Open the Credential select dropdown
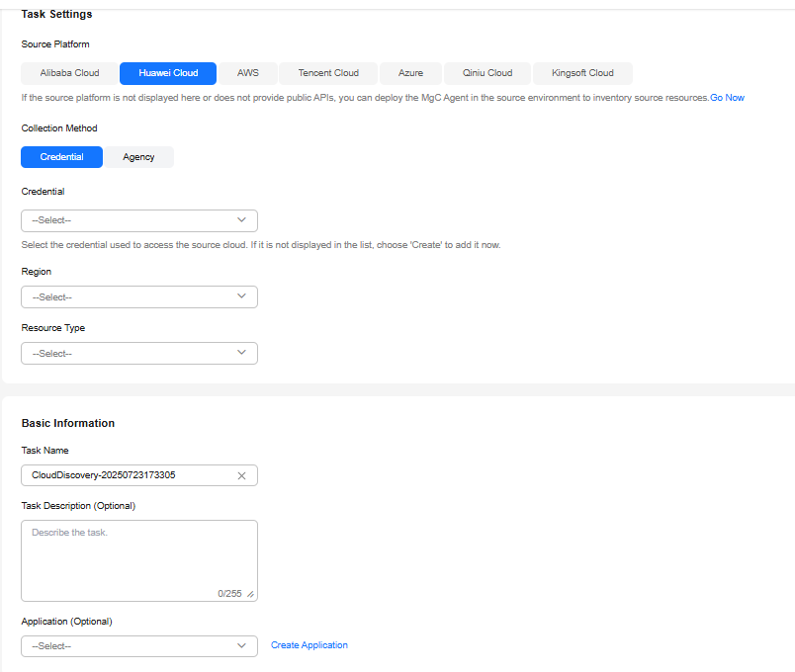Image resolution: width=795 pixels, height=672 pixels. pos(139,220)
